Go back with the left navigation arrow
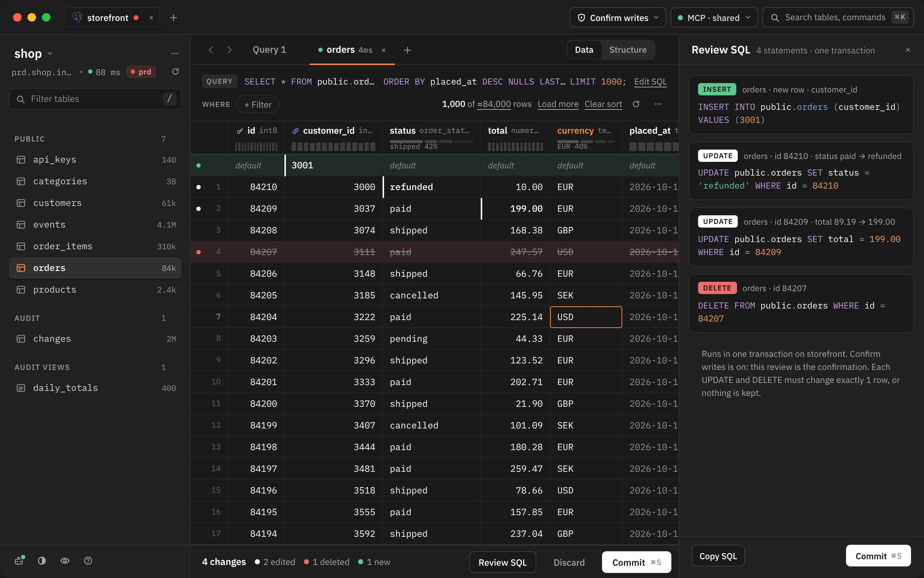Screen dimensions: 924x578 tap(211, 50)
